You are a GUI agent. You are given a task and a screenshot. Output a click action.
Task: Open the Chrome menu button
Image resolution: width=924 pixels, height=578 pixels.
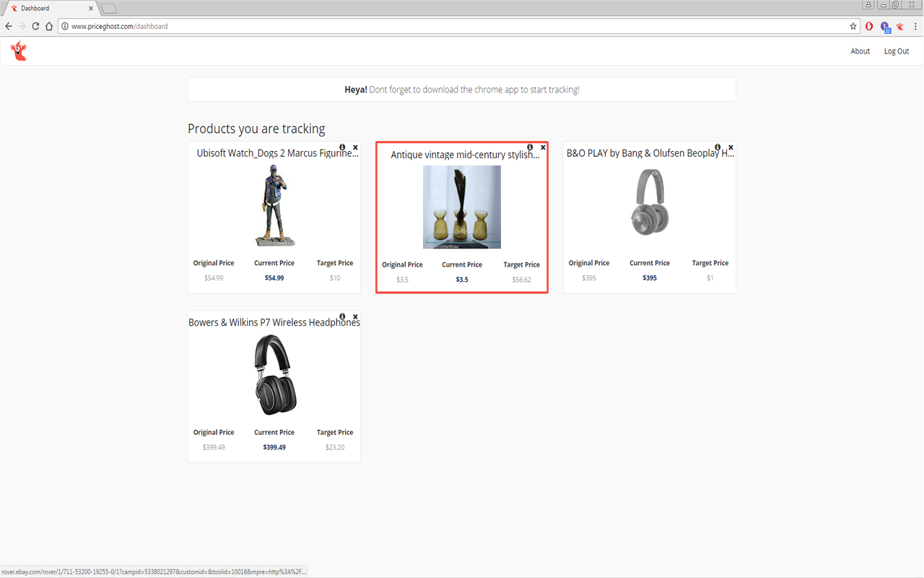click(x=914, y=26)
